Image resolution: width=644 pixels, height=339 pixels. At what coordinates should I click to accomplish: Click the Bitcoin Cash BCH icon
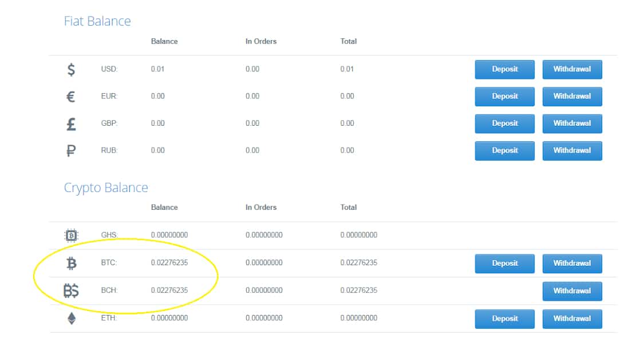pyautogui.click(x=71, y=290)
